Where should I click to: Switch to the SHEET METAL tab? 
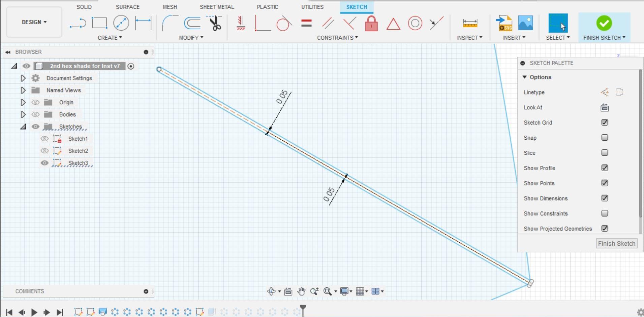pyautogui.click(x=217, y=7)
